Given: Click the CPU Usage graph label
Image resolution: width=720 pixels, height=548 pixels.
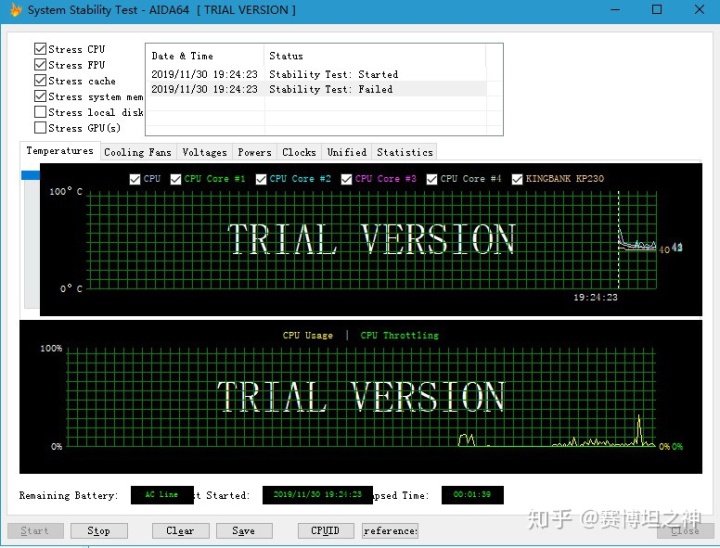Looking at the screenshot, I should 308,335.
